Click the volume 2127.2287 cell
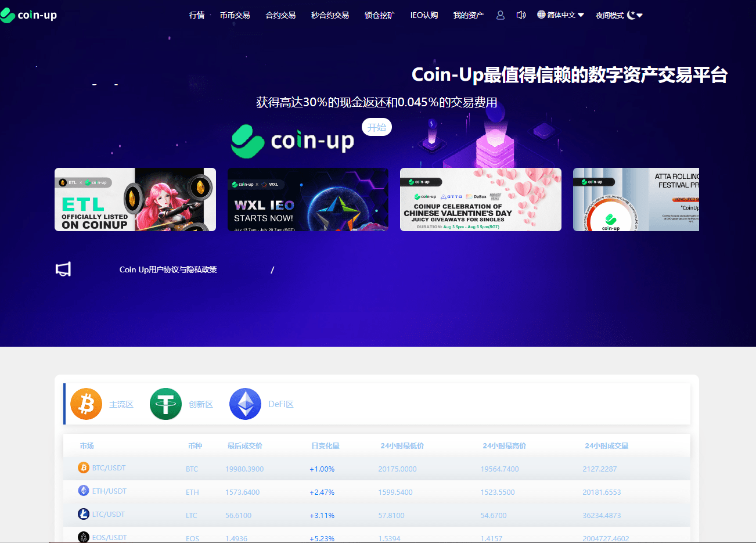 (600, 469)
